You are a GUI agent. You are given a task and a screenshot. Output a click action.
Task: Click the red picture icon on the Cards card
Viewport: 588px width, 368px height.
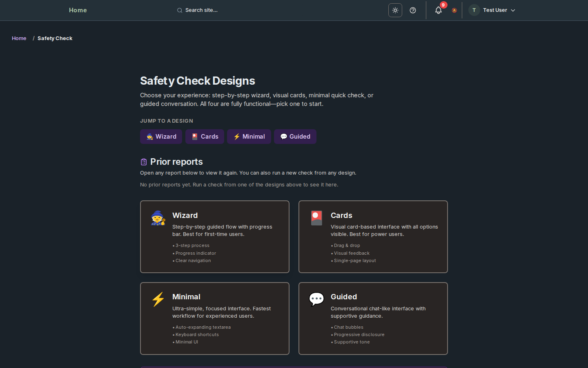(x=316, y=218)
